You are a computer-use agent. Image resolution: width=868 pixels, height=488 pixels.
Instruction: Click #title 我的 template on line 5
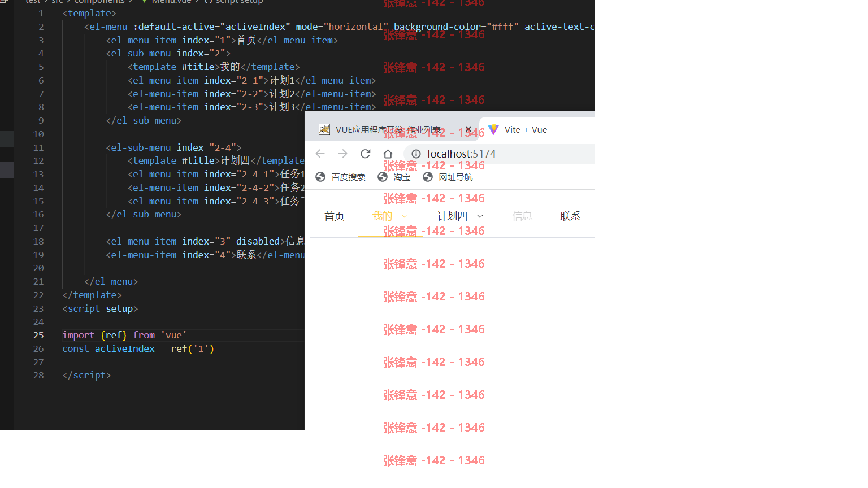pos(214,67)
